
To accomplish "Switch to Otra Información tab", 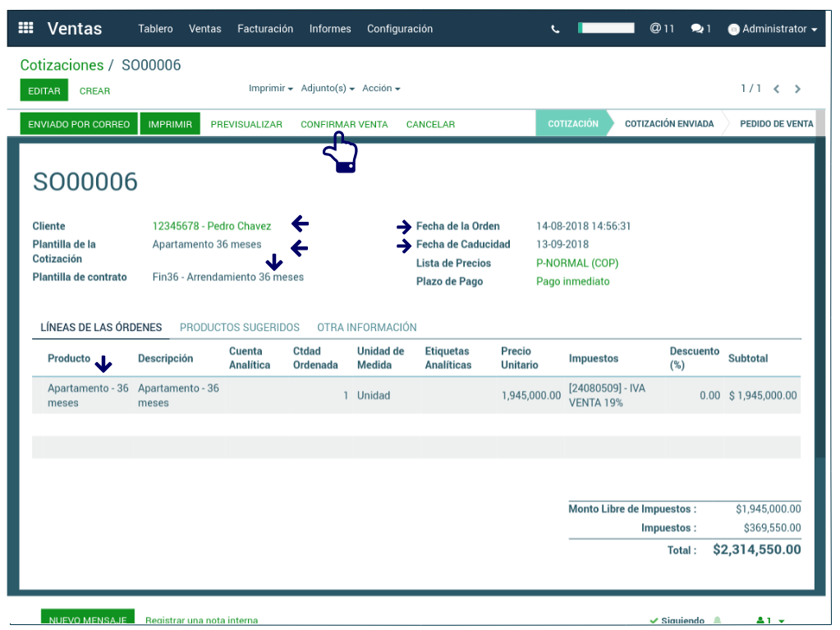I will [366, 327].
